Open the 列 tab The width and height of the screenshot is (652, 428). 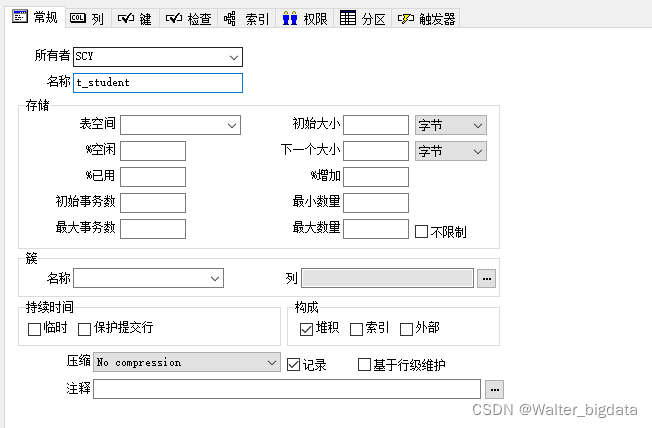(x=88, y=18)
